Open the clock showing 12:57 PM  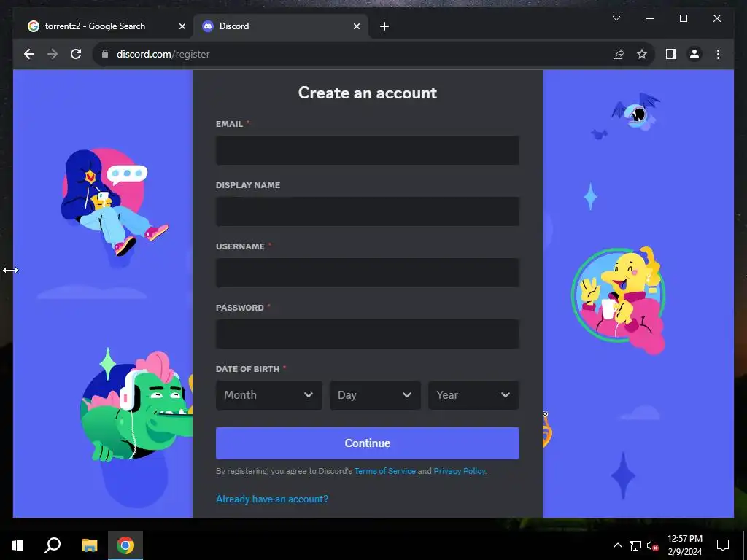point(684,545)
